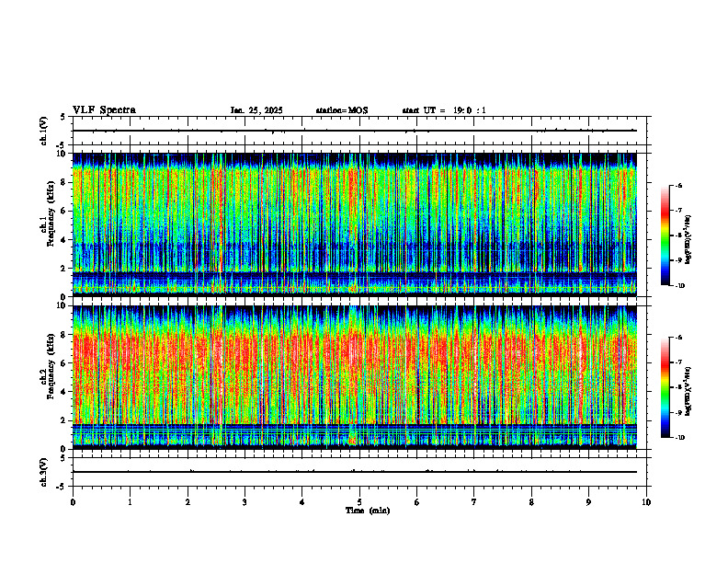Screen dimensions: 728x563
Task: Click the "-10" label on ch.2 colorbar
Action: (x=680, y=438)
